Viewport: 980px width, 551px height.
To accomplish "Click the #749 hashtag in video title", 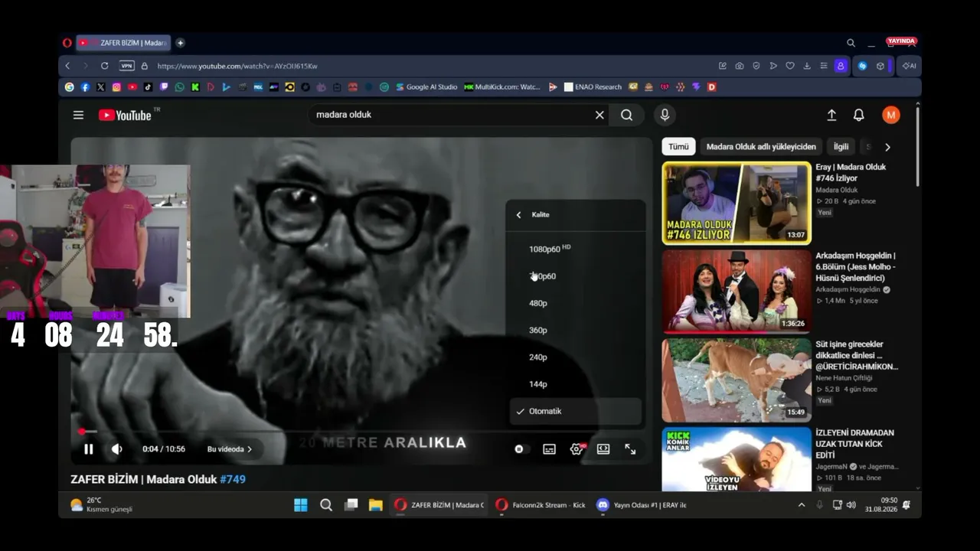I will tap(233, 480).
